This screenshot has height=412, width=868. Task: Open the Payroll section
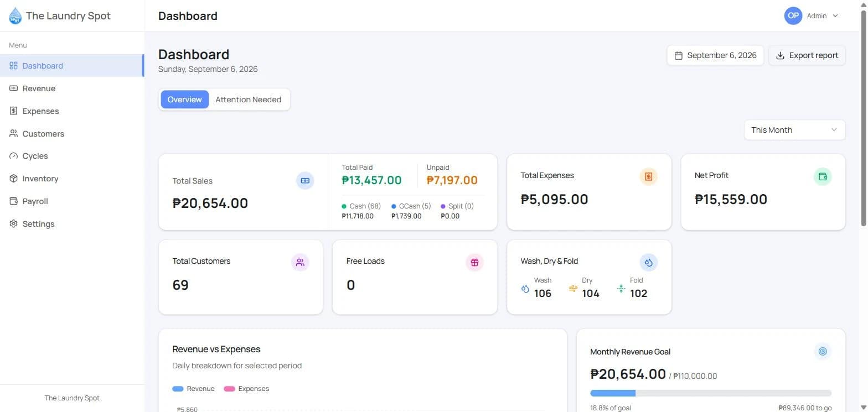(x=71, y=201)
